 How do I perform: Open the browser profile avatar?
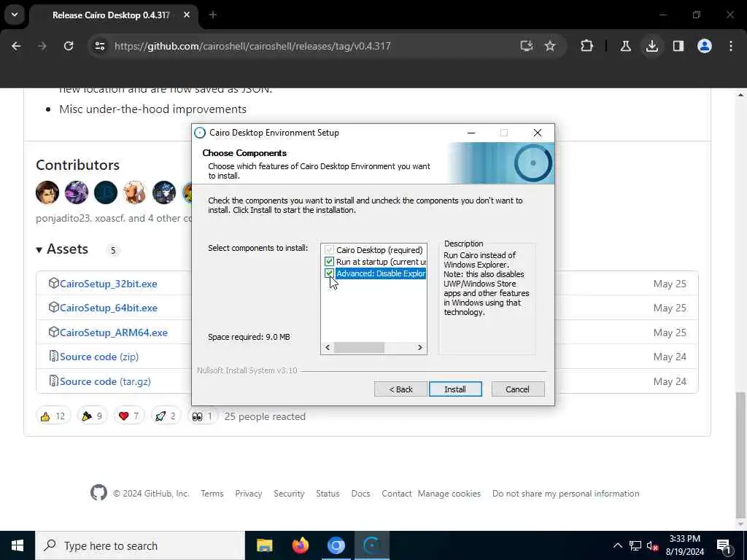tap(705, 46)
